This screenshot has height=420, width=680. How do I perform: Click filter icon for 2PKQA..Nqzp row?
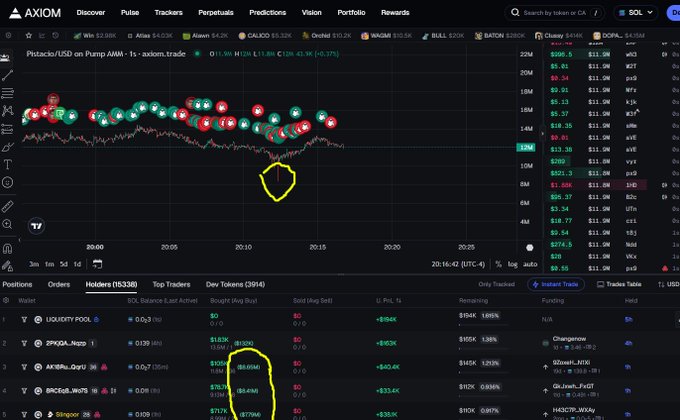coord(24,343)
